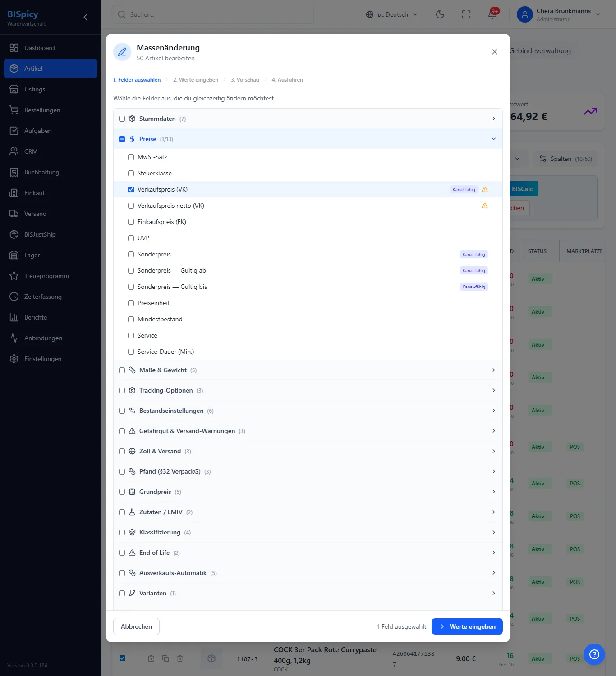
Task: Click the Werte eingeben button
Action: click(467, 626)
